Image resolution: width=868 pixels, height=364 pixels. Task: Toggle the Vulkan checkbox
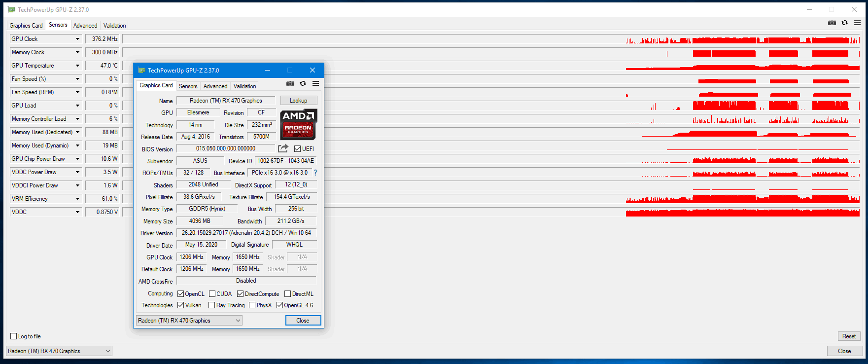coord(180,305)
